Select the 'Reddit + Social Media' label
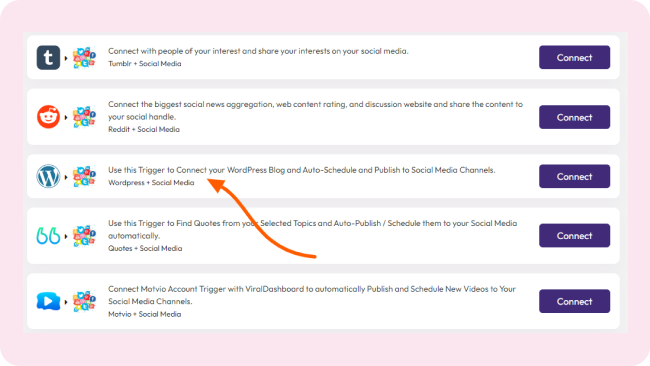Viewport: 650px width, 366px height. [144, 129]
